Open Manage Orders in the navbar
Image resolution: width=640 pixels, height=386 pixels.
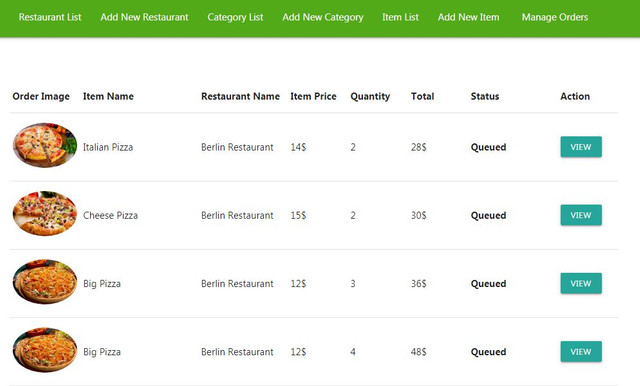(x=555, y=17)
